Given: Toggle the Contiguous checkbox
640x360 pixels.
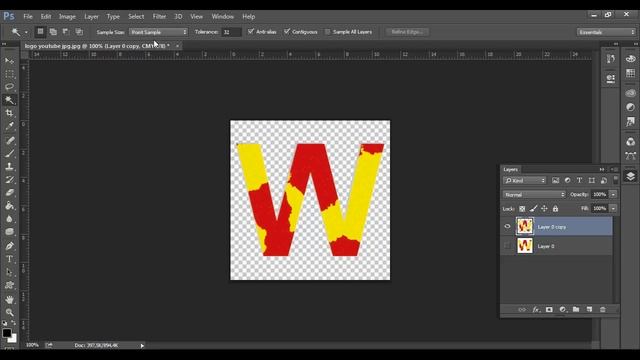Looking at the screenshot, I should [287, 31].
